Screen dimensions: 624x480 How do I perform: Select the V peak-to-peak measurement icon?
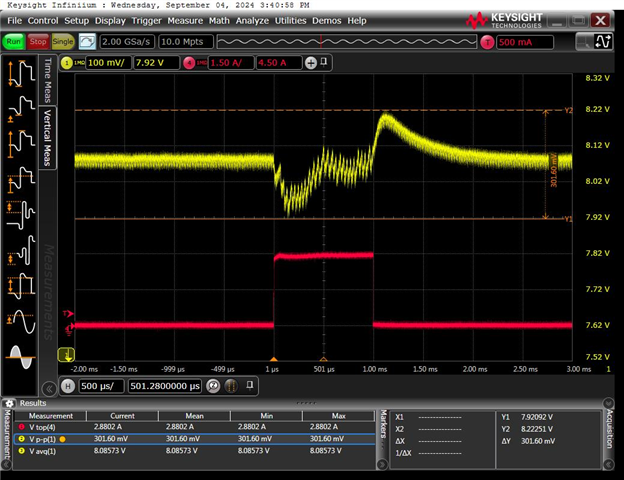point(21,73)
